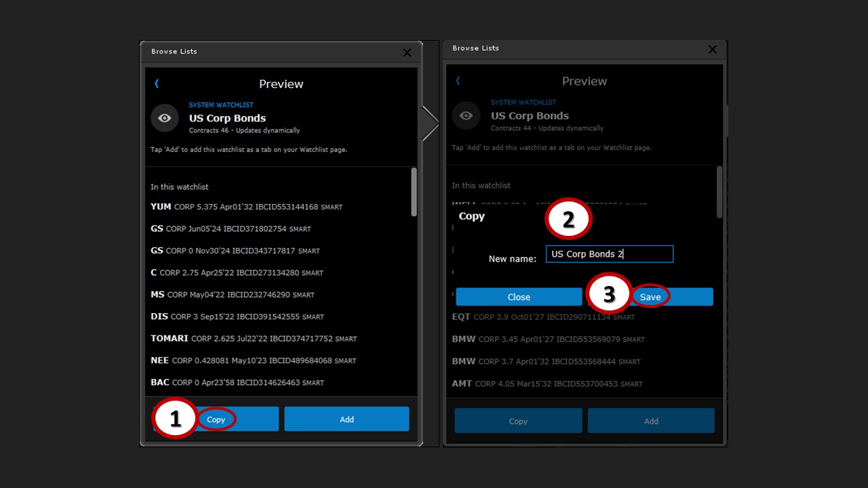Select the AMT CORP 4.05 Mar15'32 row
The height and width of the screenshot is (488, 868).
click(547, 384)
